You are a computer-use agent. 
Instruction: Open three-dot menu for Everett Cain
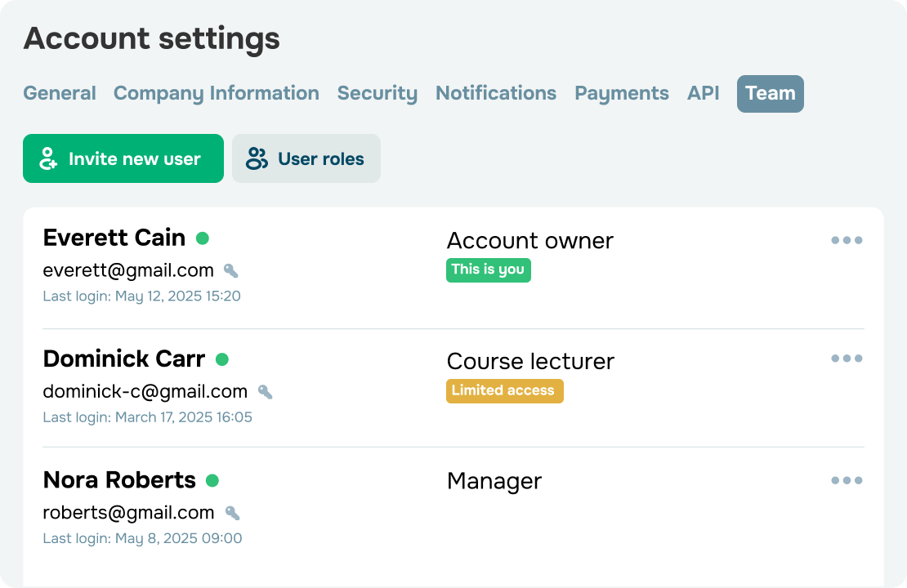coord(847,240)
